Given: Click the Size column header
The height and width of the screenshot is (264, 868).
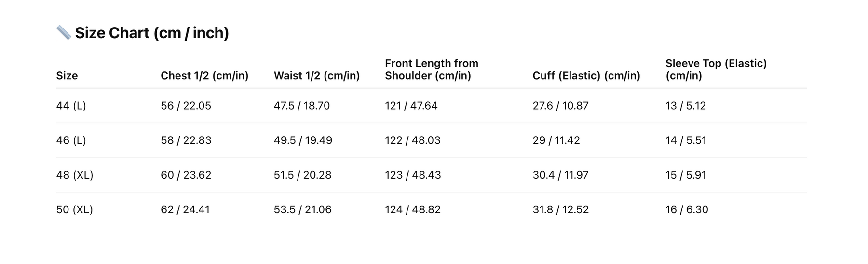Looking at the screenshot, I should pyautogui.click(x=67, y=76).
